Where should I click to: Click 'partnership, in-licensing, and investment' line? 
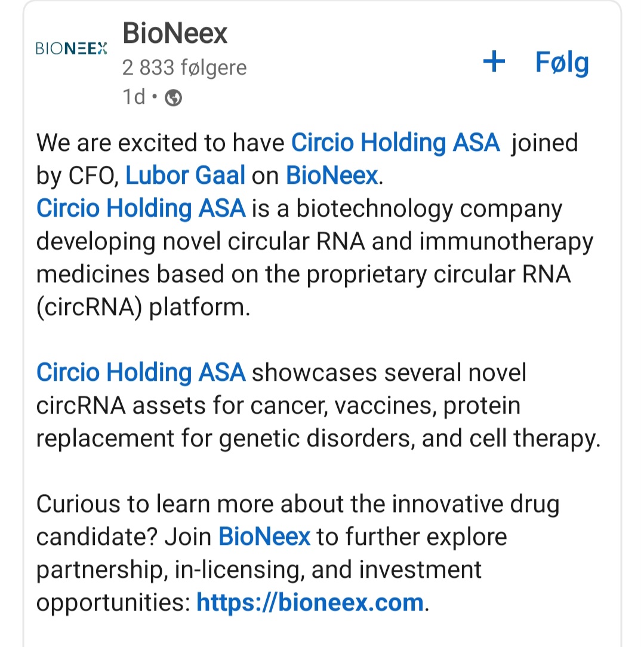coord(258,570)
